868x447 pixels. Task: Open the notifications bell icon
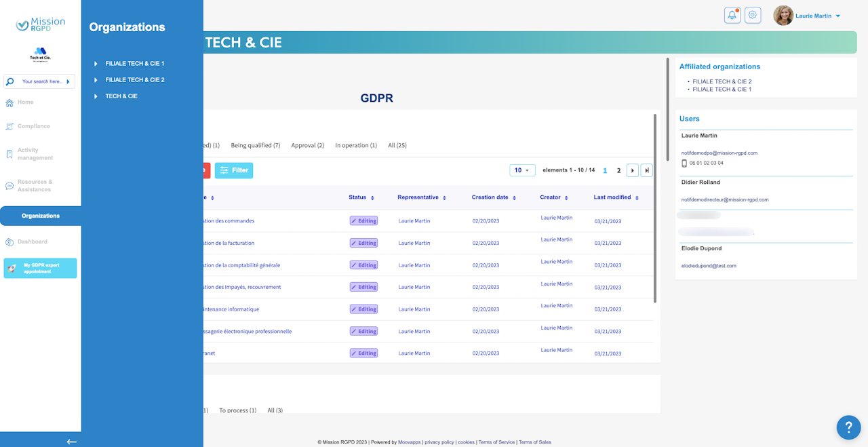(x=732, y=15)
